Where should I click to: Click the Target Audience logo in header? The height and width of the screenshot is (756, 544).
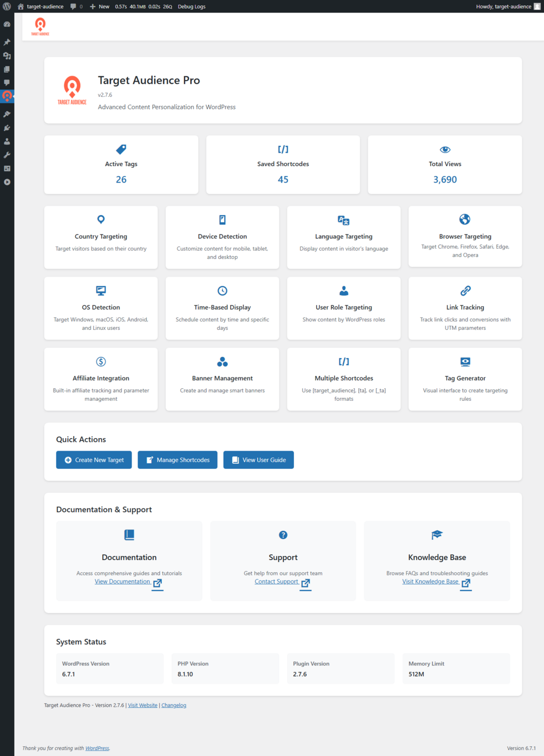click(40, 27)
